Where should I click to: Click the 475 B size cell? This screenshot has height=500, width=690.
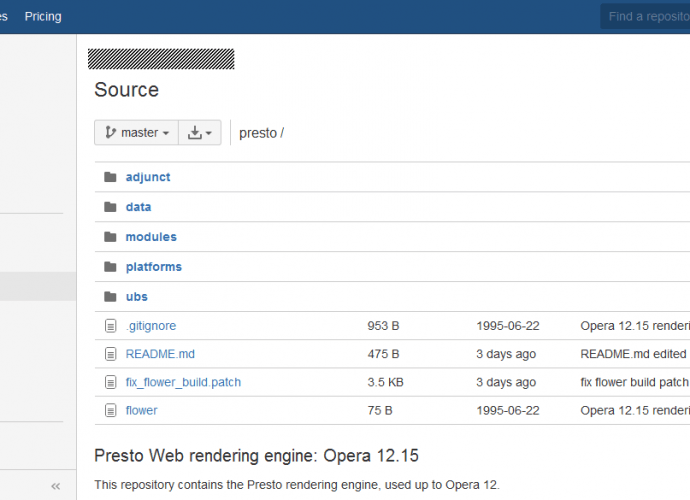click(383, 354)
